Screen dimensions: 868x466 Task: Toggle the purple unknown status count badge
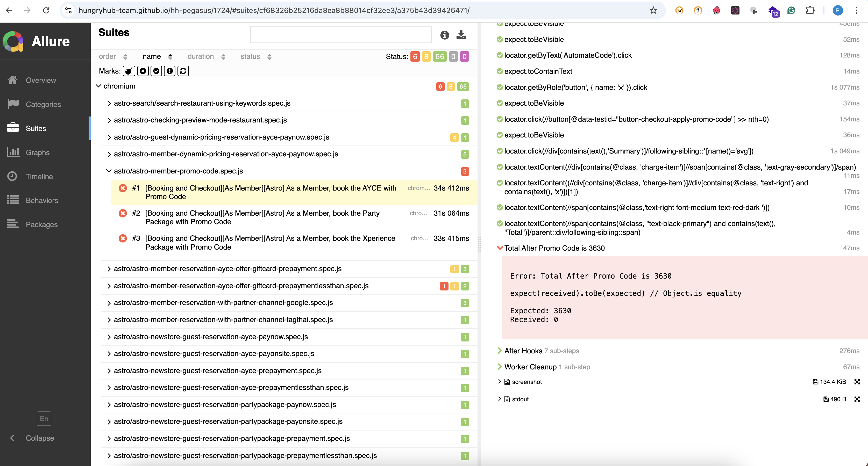464,56
